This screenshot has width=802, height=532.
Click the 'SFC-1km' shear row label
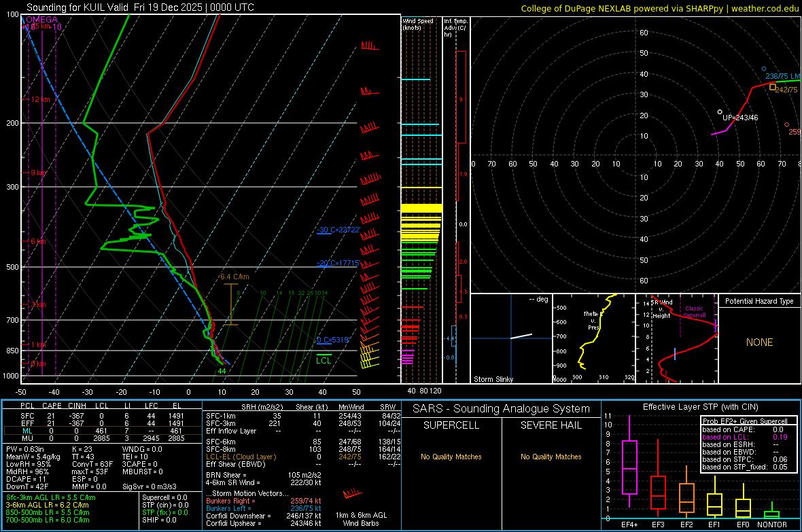point(221,416)
